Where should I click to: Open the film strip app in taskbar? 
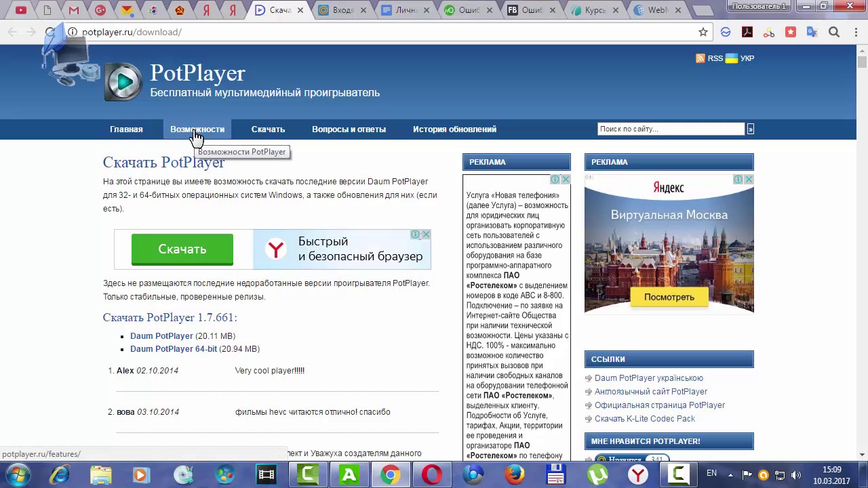(267, 474)
